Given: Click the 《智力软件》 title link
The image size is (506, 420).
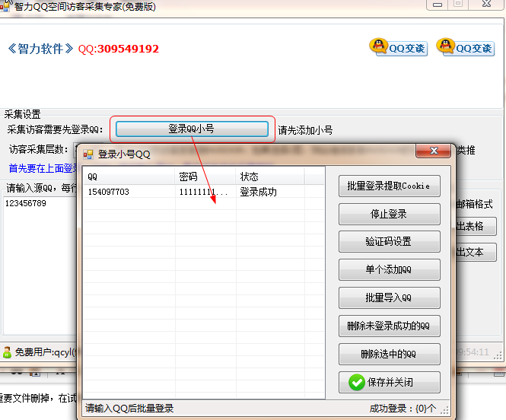Looking at the screenshot, I should point(40,49).
